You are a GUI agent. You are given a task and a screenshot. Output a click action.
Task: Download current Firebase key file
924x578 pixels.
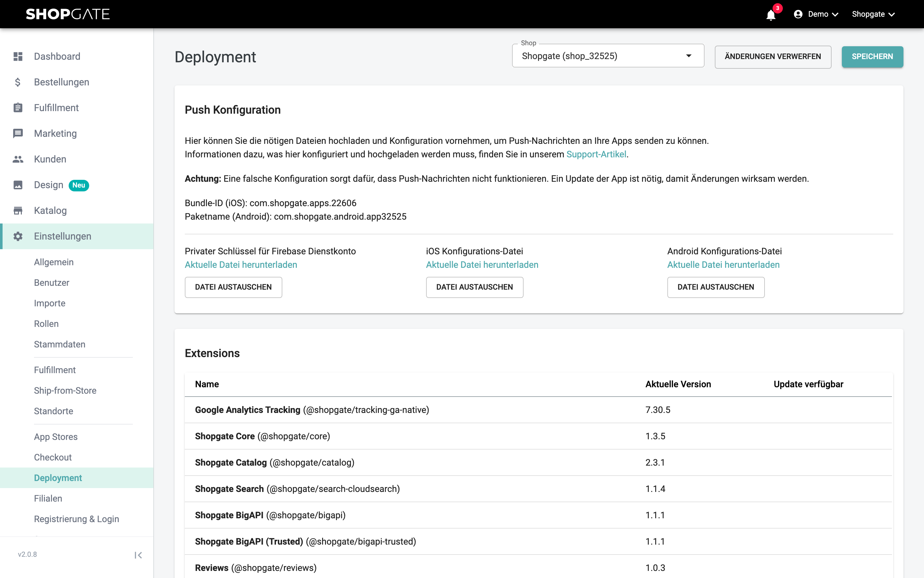[x=241, y=265]
